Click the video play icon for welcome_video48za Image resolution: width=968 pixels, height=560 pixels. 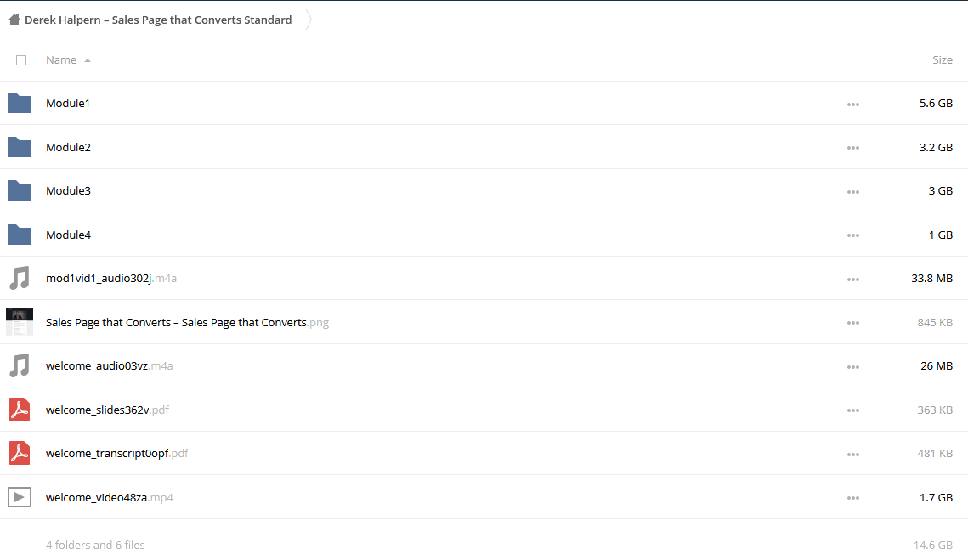pyautogui.click(x=20, y=497)
